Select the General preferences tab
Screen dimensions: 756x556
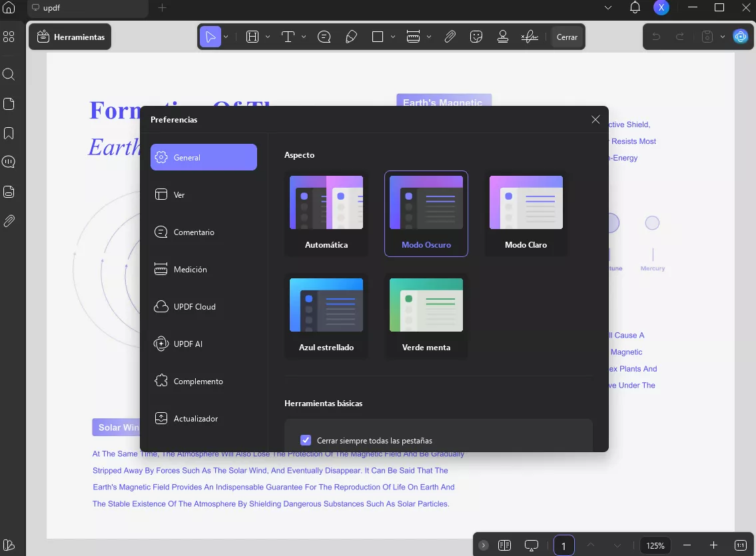click(203, 157)
